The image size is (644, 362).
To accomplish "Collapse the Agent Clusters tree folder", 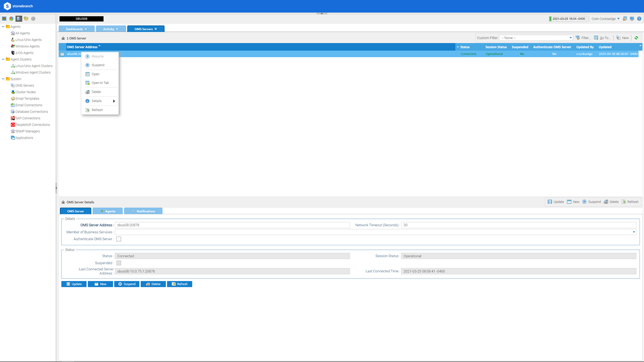I will 3,59.
